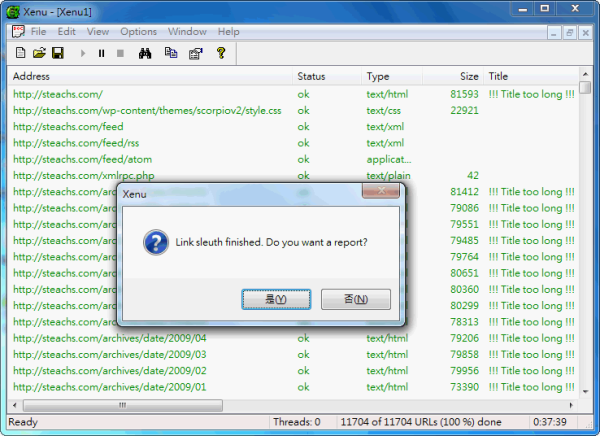600x436 pixels.
Task: Sort by the Status column header
Action: point(327,76)
